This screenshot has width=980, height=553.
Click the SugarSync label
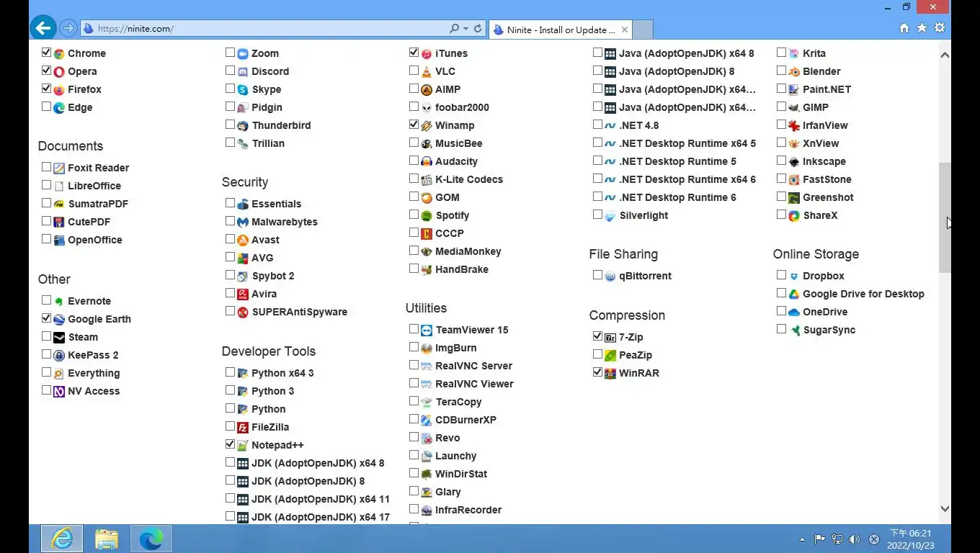[829, 330]
